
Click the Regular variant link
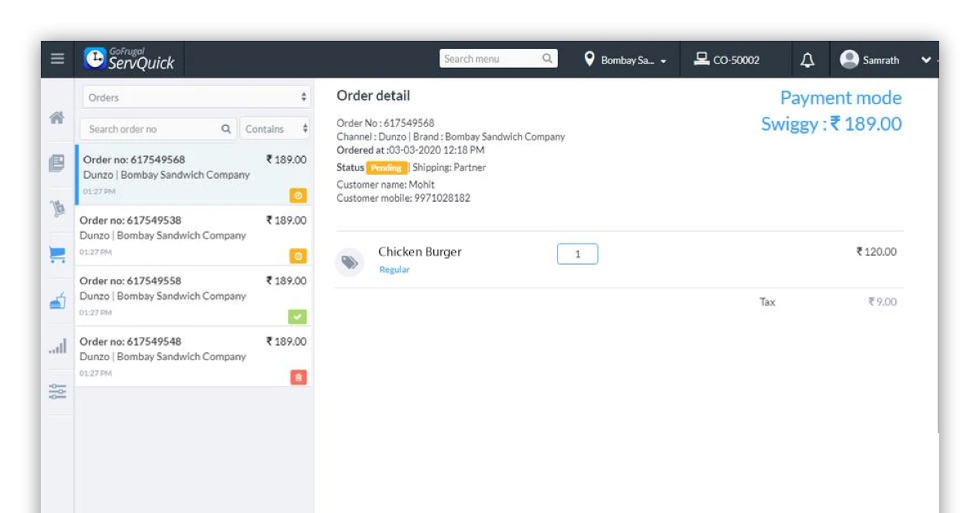[394, 270]
